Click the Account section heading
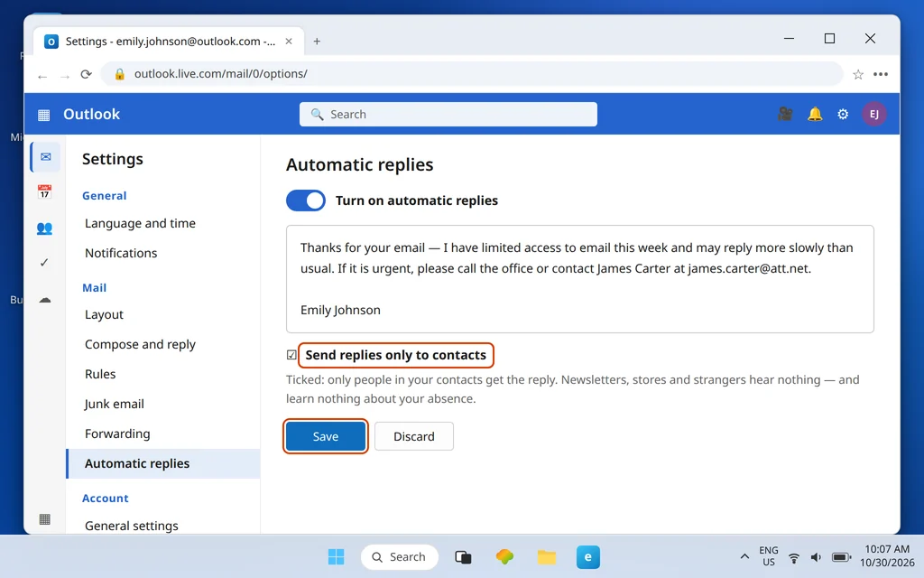Image resolution: width=924 pixels, height=578 pixels. (105, 499)
